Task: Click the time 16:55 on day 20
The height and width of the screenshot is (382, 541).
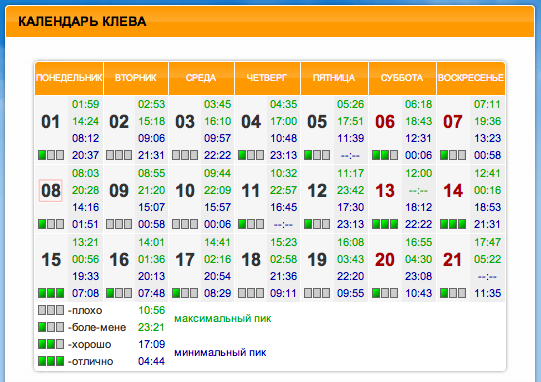Action: coord(419,242)
